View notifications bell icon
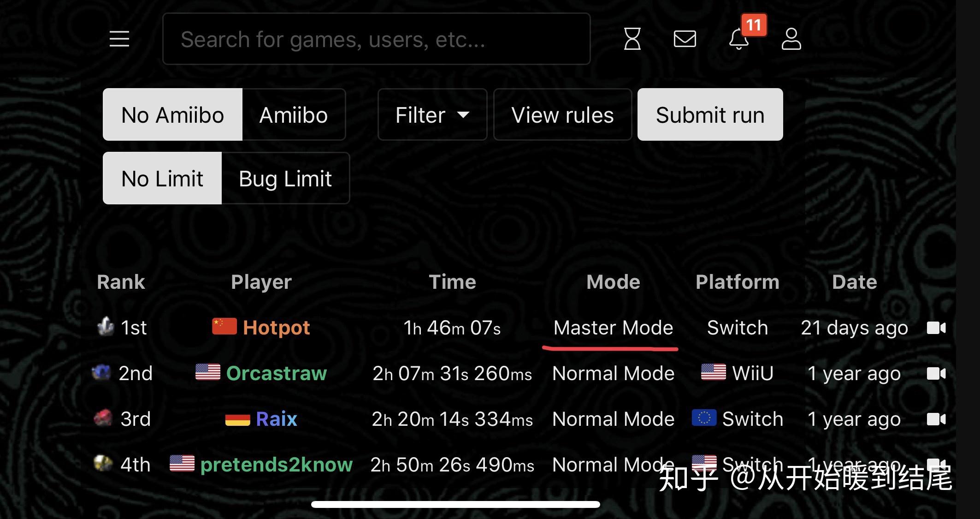The width and height of the screenshot is (980, 519). tap(739, 39)
